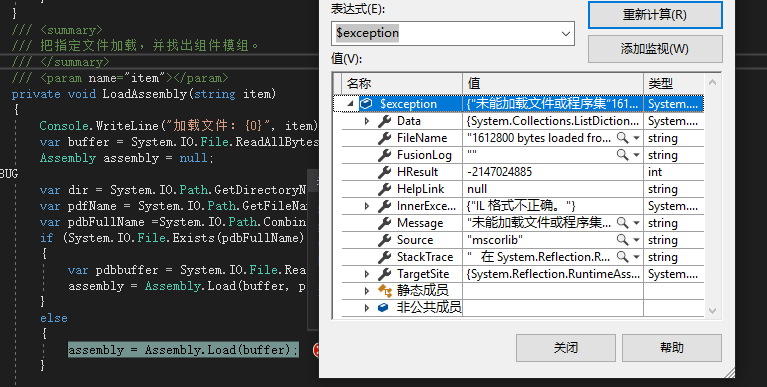
Task: Click the 类型 column header
Action: [674, 84]
